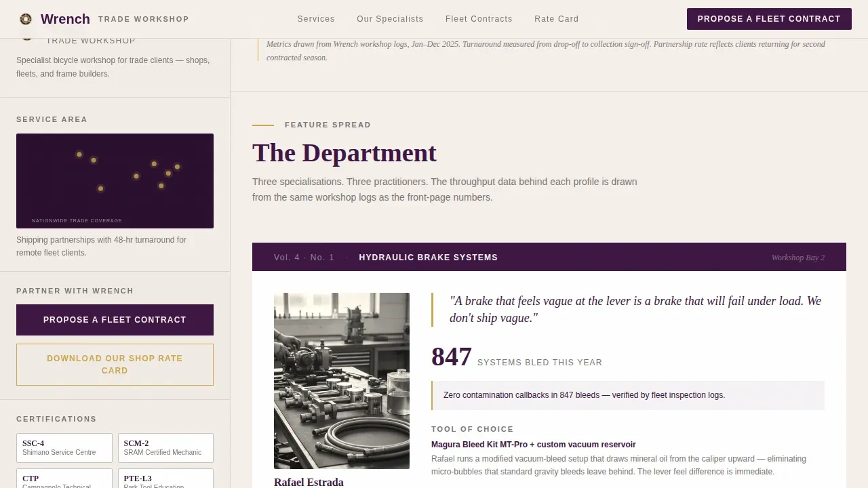Viewport: 868px width, 488px height.
Task: Download our shop rate card
Action: (x=115, y=365)
